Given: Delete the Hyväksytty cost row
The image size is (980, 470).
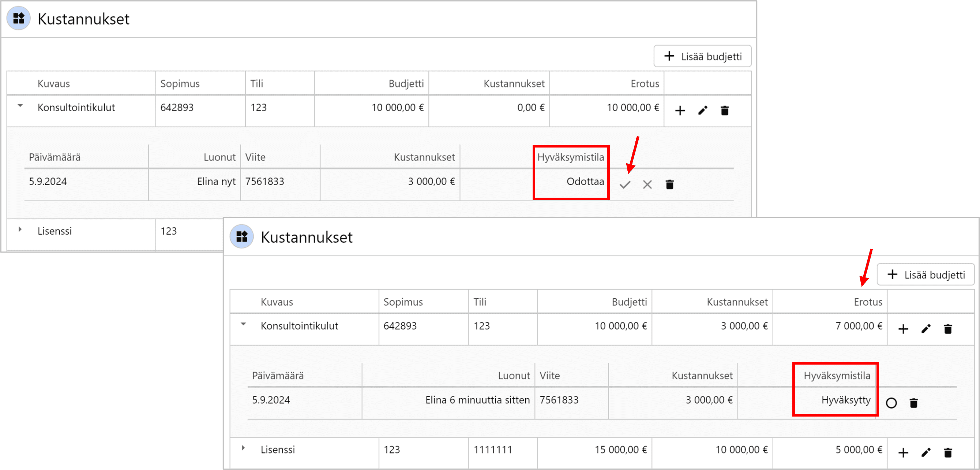Looking at the screenshot, I should [913, 403].
